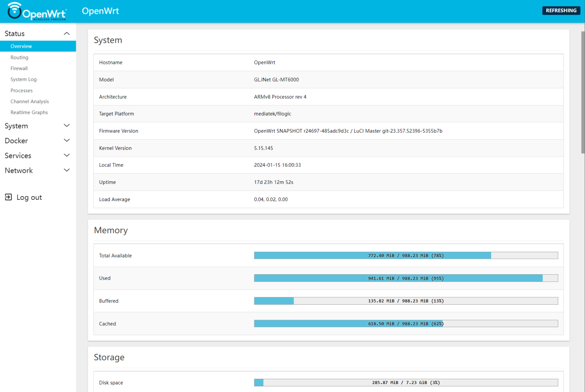
Task: Toggle the REFRESHING status indicator
Action: (561, 11)
